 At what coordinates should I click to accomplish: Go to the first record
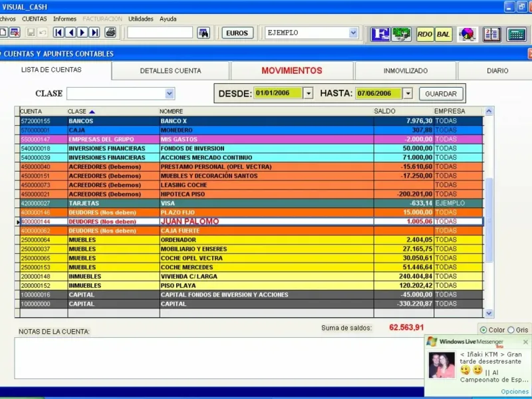59,33
